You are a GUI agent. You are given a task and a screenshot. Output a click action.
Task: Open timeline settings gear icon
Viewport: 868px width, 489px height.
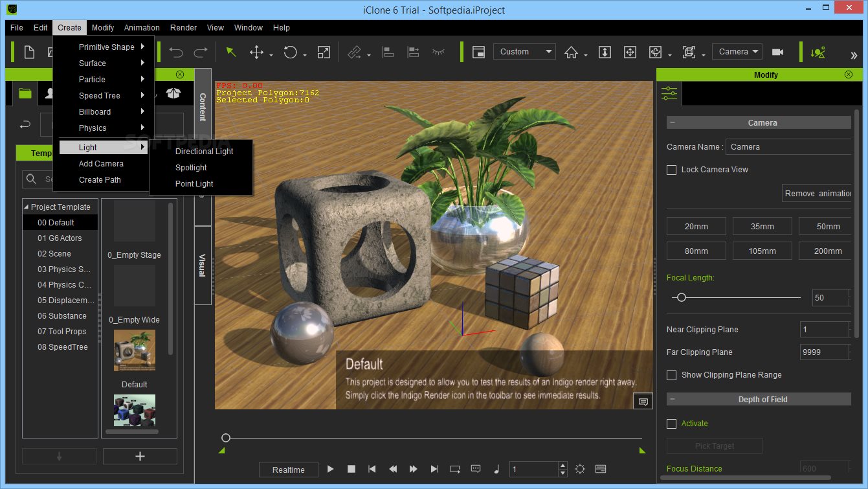click(580, 469)
